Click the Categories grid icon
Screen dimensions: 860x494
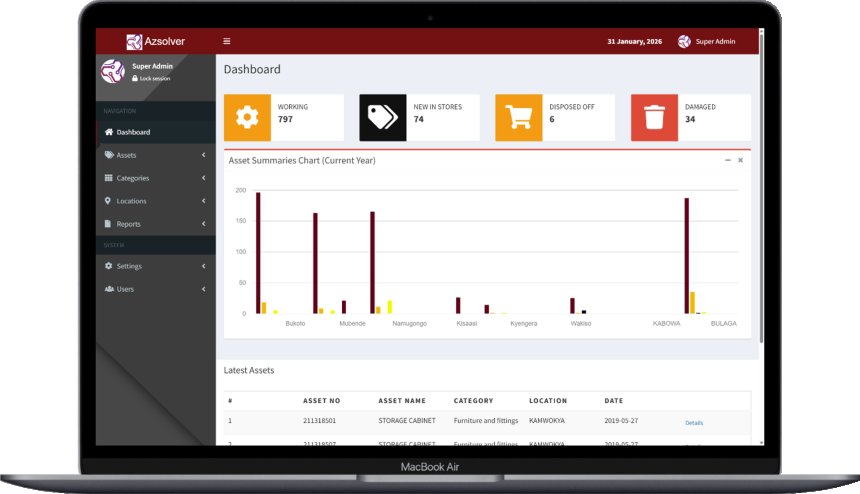point(109,178)
